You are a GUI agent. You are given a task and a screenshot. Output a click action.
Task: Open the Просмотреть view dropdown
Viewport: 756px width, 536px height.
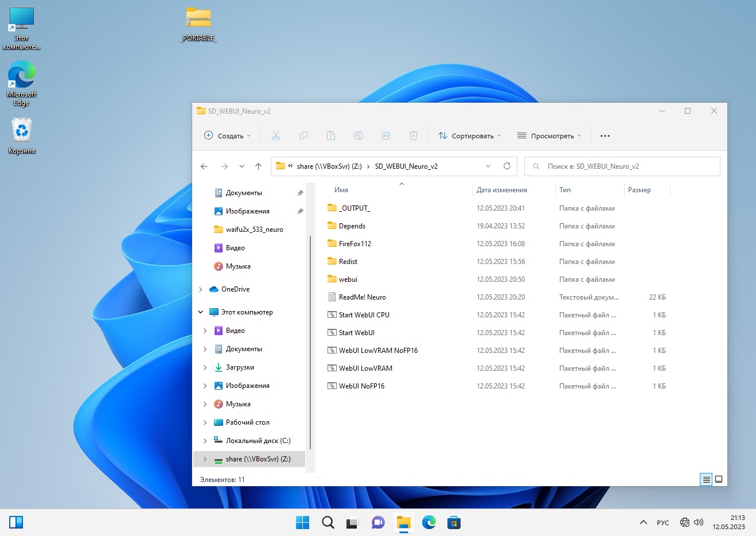[550, 136]
